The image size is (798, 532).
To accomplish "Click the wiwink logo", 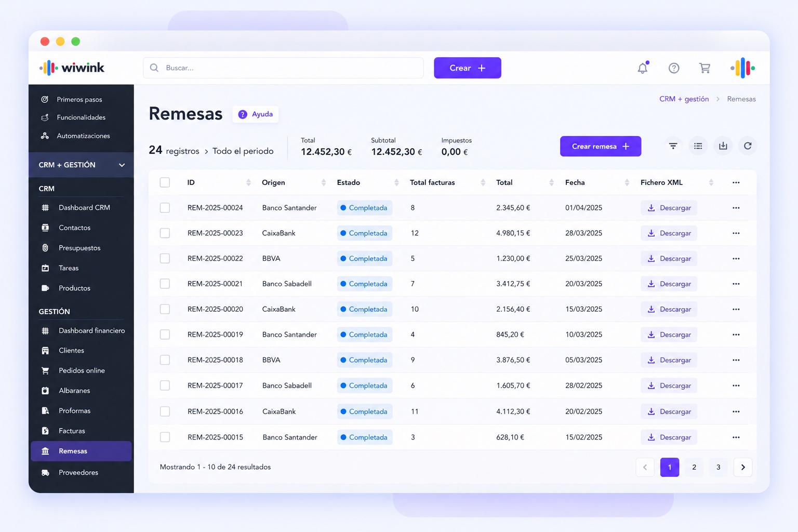I will [72, 68].
